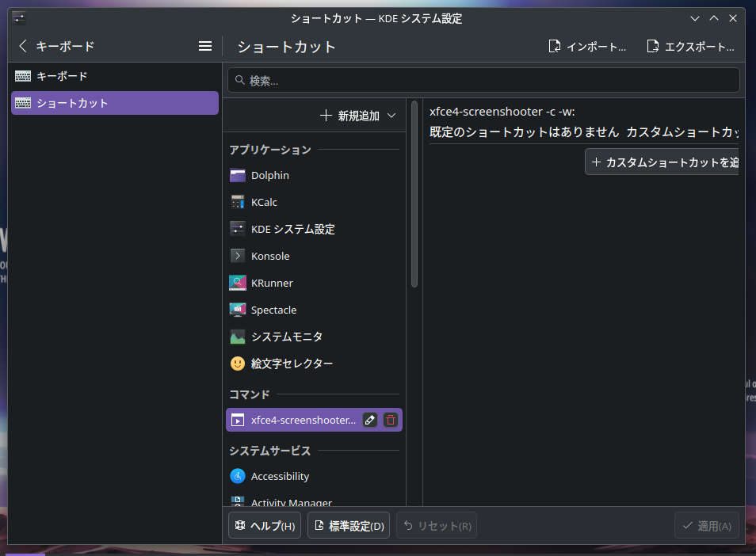This screenshot has height=556, width=756.
Task: Select ショートカット item in the sidebar
Action: [x=115, y=103]
